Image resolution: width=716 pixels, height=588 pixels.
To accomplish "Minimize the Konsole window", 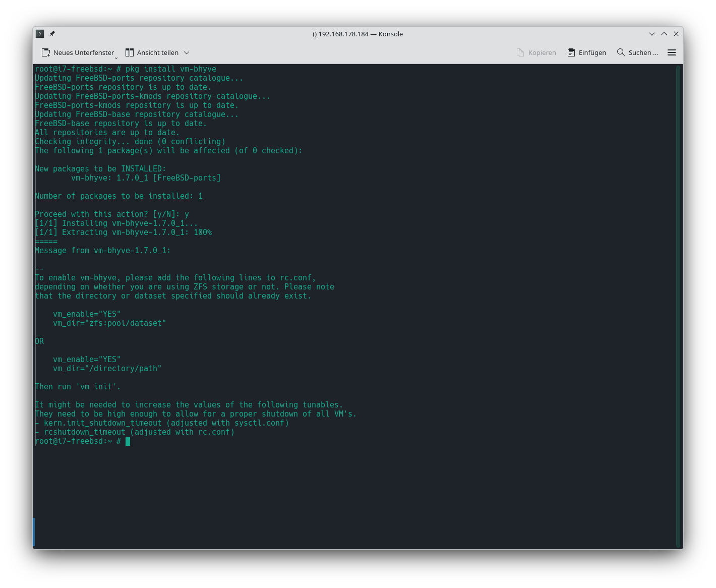I will tap(652, 34).
